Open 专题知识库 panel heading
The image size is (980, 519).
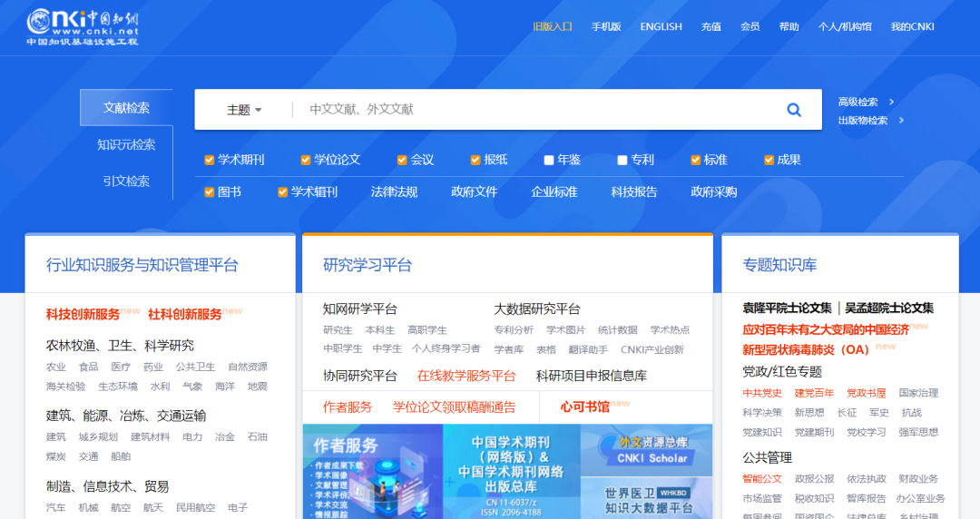[779, 265]
